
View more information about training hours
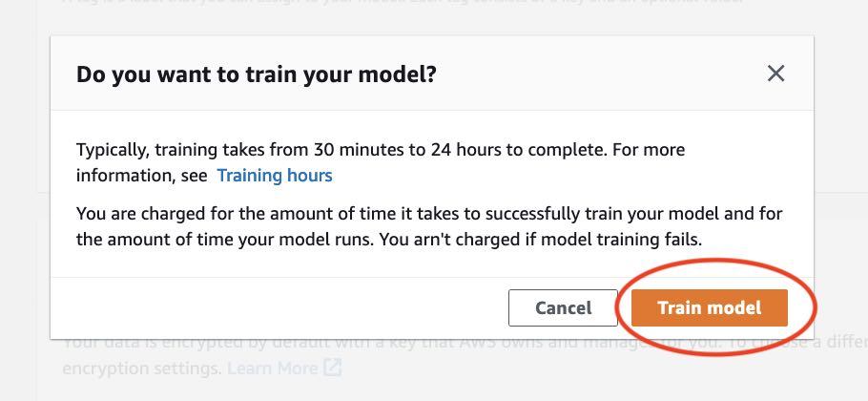[275, 176]
